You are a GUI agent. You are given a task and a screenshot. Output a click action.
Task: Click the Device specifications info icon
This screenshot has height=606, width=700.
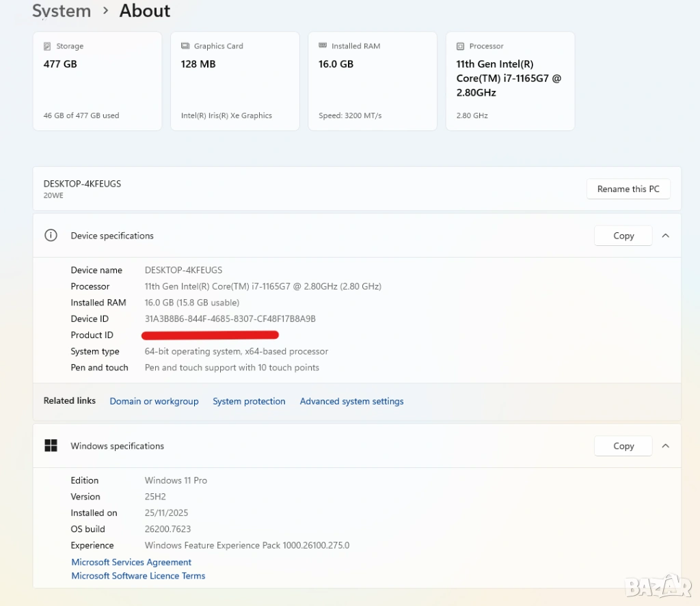click(x=51, y=236)
